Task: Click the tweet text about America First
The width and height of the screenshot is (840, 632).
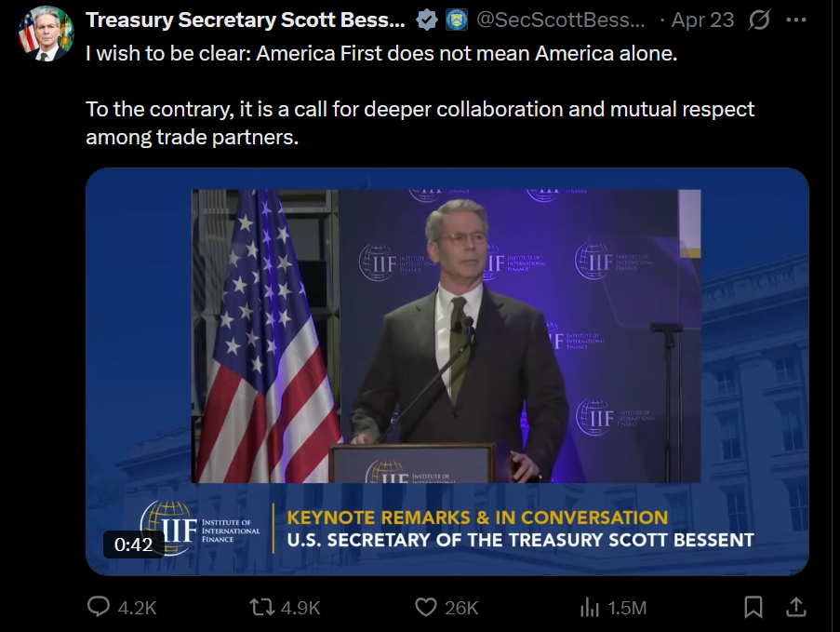Action: [x=420, y=96]
